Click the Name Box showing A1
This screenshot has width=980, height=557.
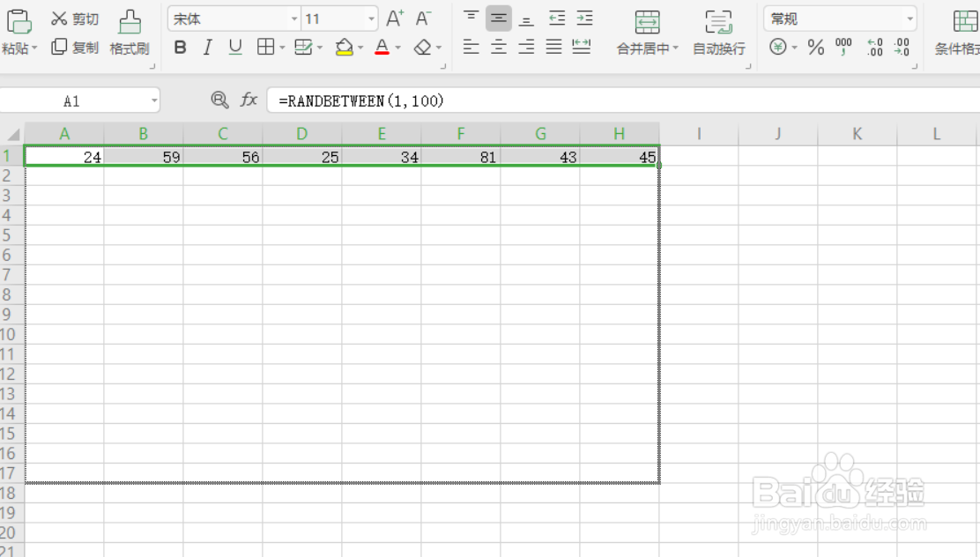[x=72, y=100]
